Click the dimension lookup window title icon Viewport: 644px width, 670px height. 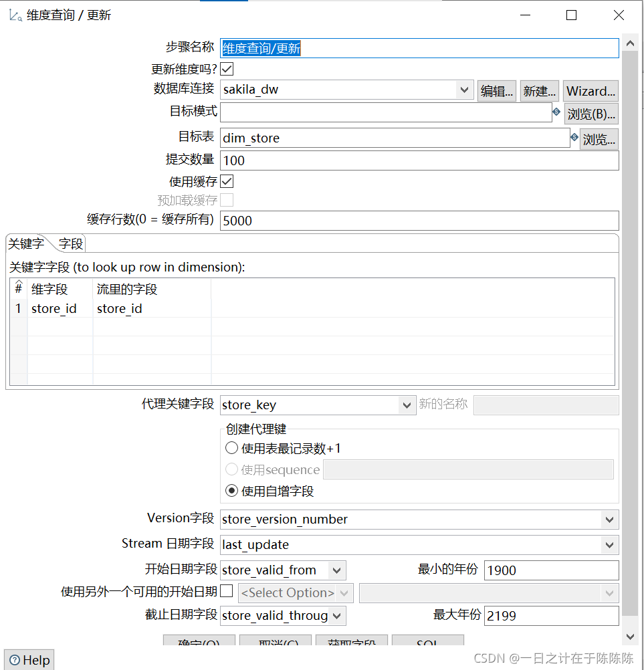pos(15,16)
